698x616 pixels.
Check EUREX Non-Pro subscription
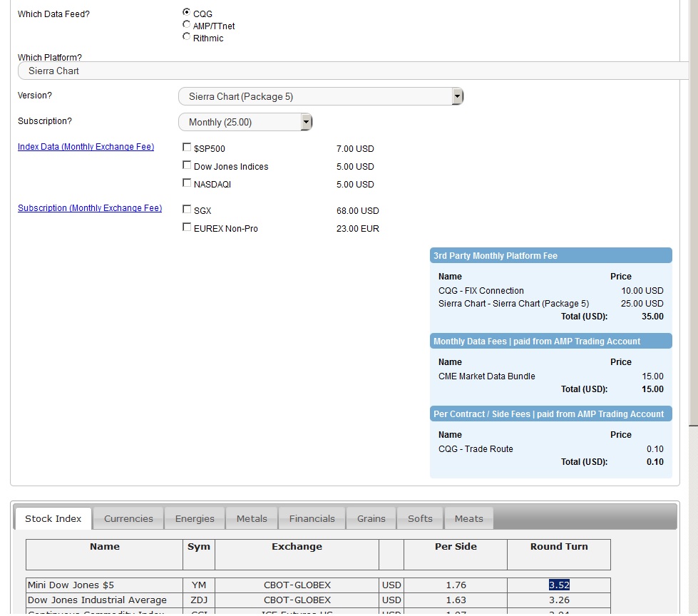point(187,227)
